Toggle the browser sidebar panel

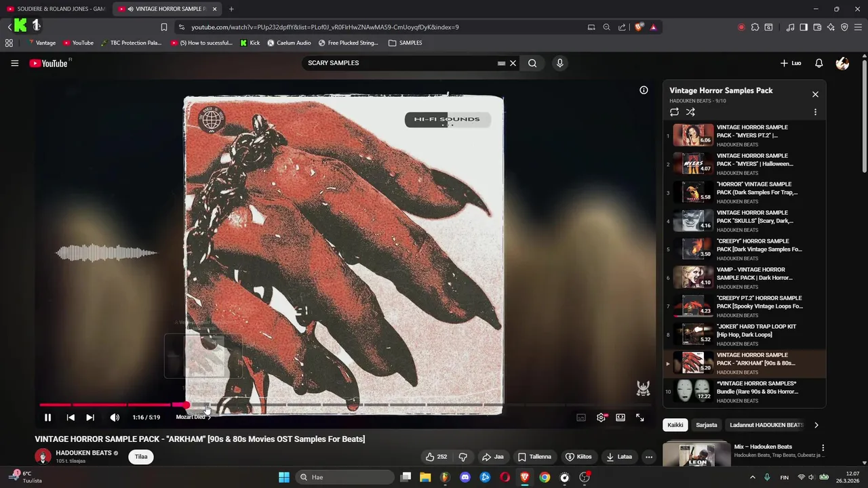coord(804,27)
